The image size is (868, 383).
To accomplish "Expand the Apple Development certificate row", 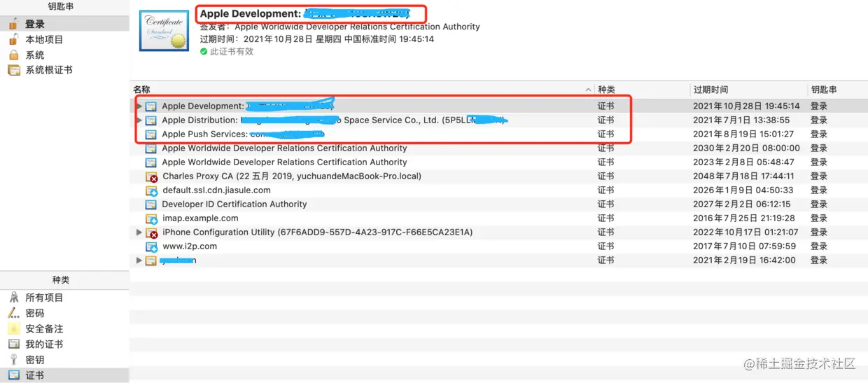I will tap(139, 106).
